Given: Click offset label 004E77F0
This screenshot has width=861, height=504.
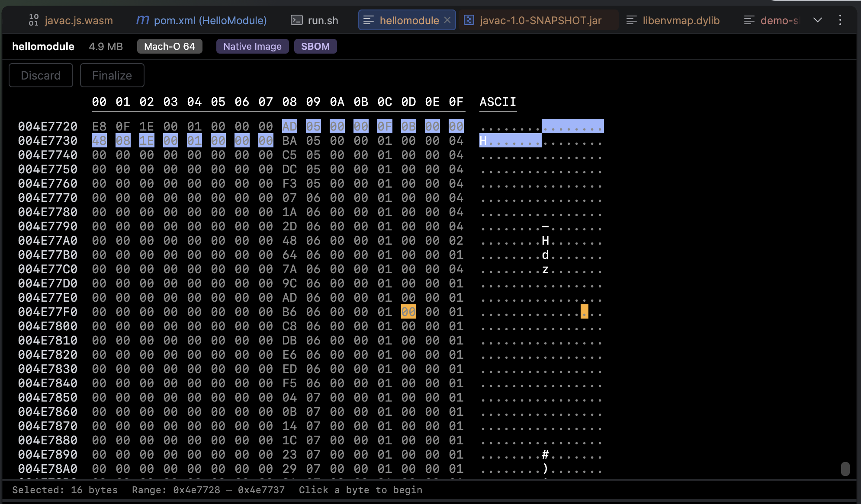Looking at the screenshot, I should coord(48,312).
